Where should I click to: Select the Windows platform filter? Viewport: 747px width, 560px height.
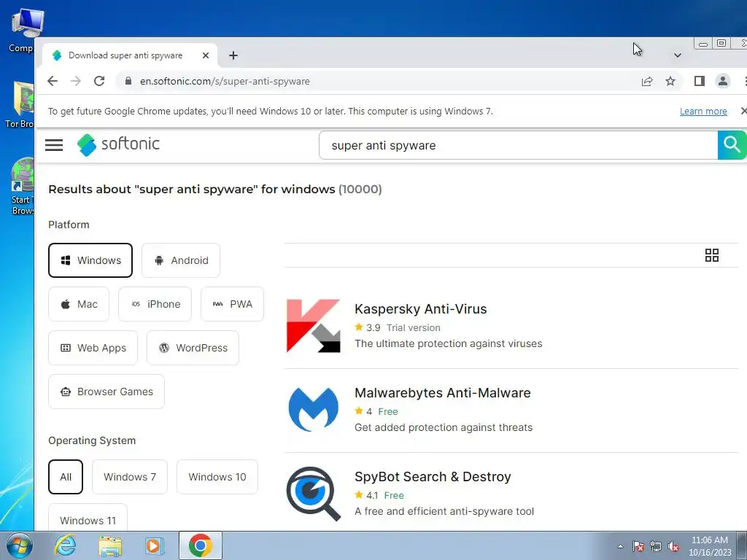pos(90,260)
